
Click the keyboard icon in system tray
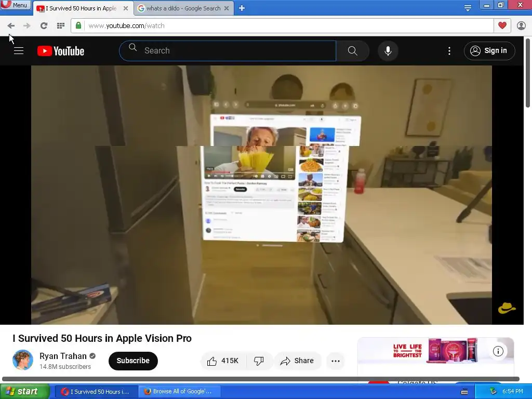tap(464, 392)
